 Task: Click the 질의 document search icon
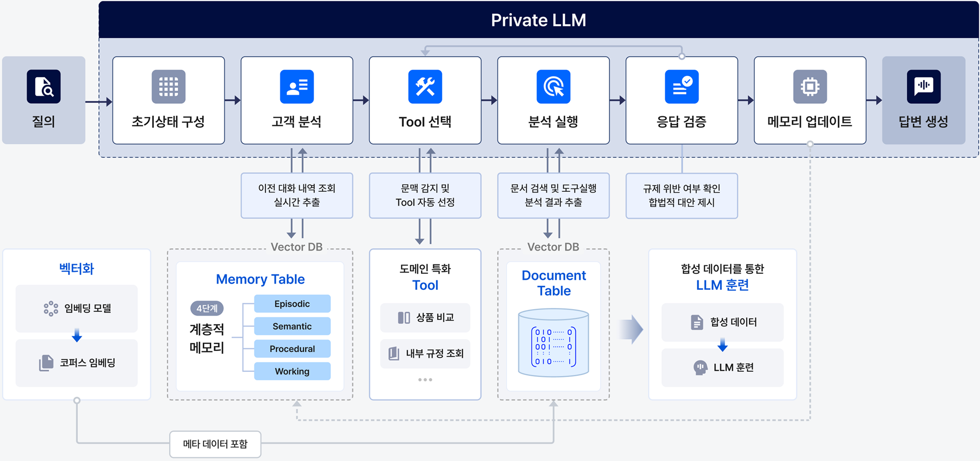tap(44, 86)
